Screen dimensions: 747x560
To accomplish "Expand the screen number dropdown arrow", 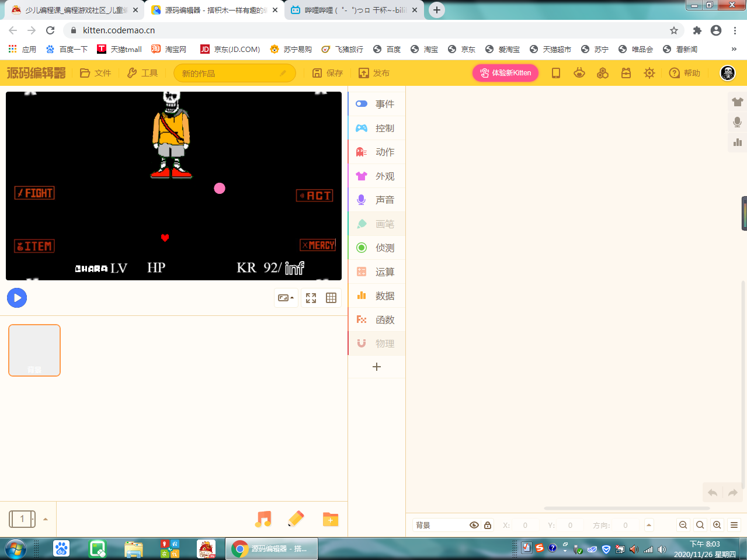I will point(46,519).
